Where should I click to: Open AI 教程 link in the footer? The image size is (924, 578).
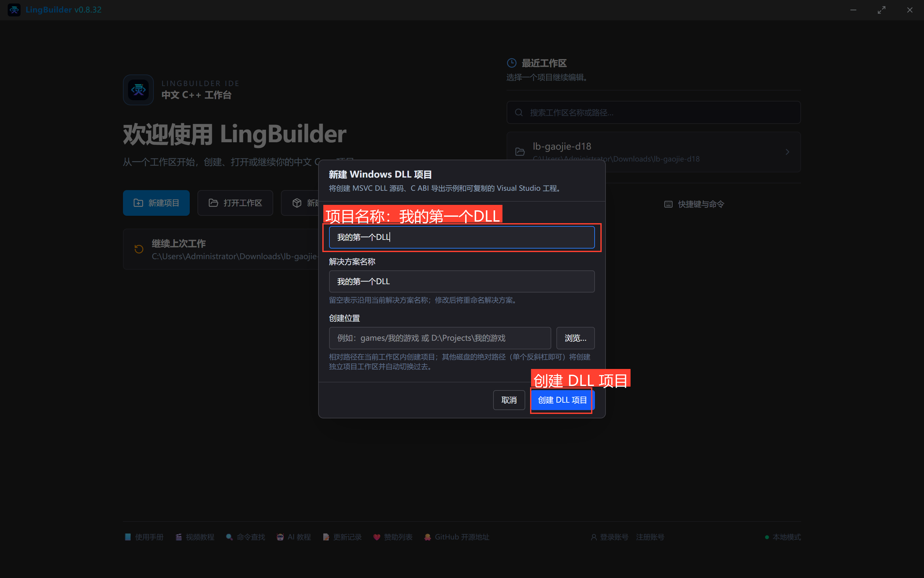coord(294,537)
